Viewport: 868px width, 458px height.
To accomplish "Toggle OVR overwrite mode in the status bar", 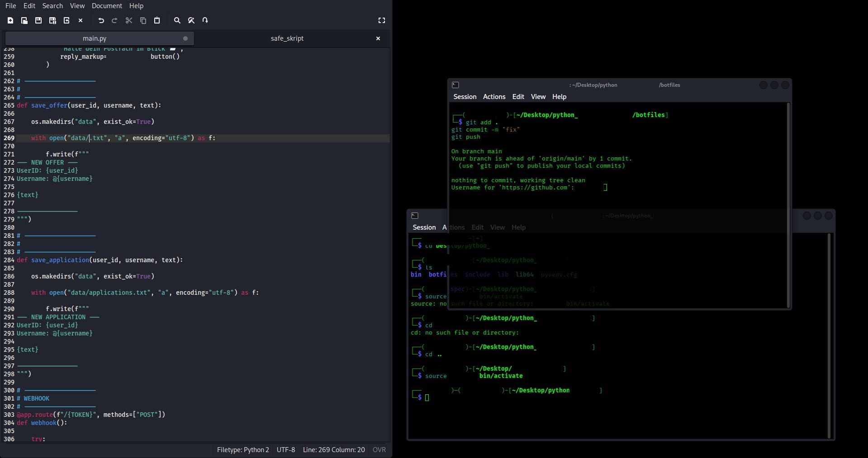I will click(x=379, y=450).
